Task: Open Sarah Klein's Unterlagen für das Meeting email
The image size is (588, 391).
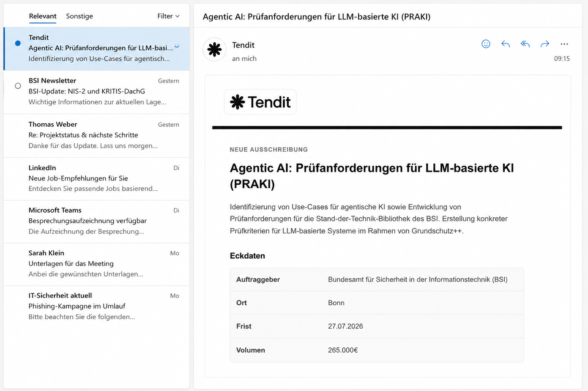Action: (x=97, y=264)
